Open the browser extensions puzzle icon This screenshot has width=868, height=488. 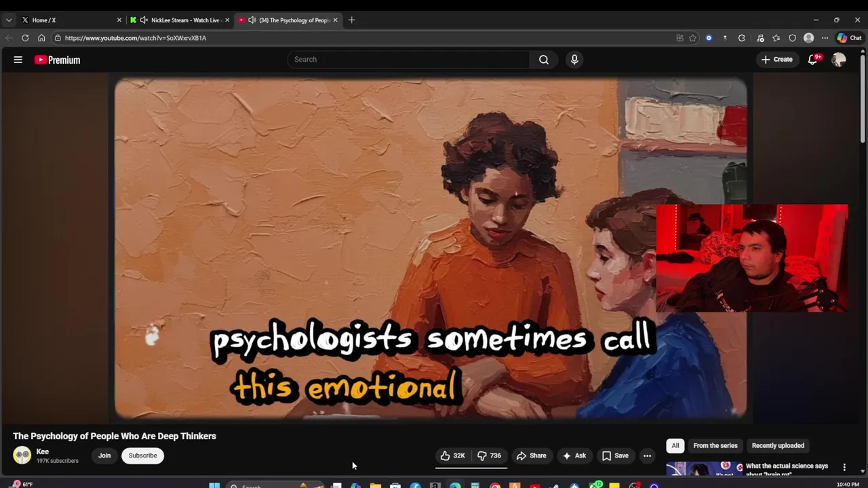(741, 38)
